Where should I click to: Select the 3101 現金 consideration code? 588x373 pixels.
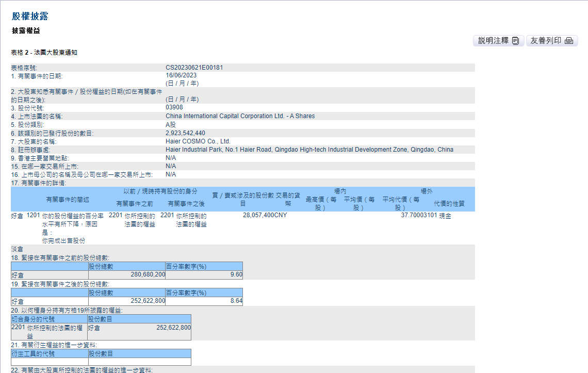[x=437, y=216]
